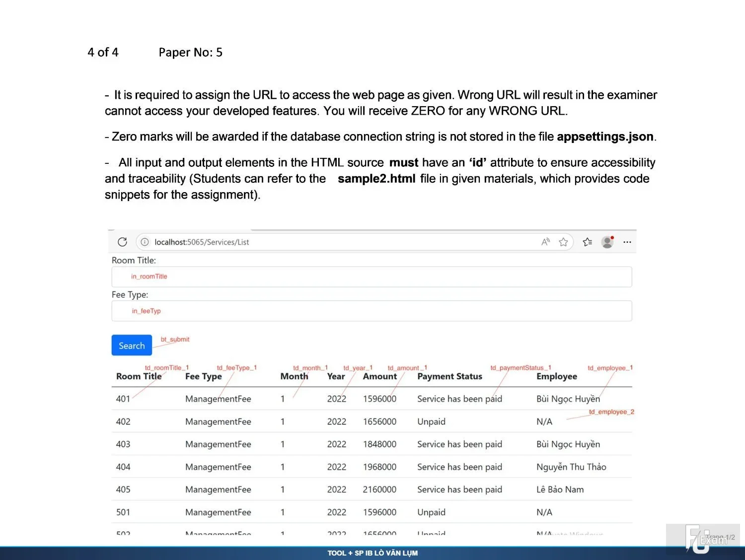Select the Month column header
The image size is (745, 560).
point(294,376)
